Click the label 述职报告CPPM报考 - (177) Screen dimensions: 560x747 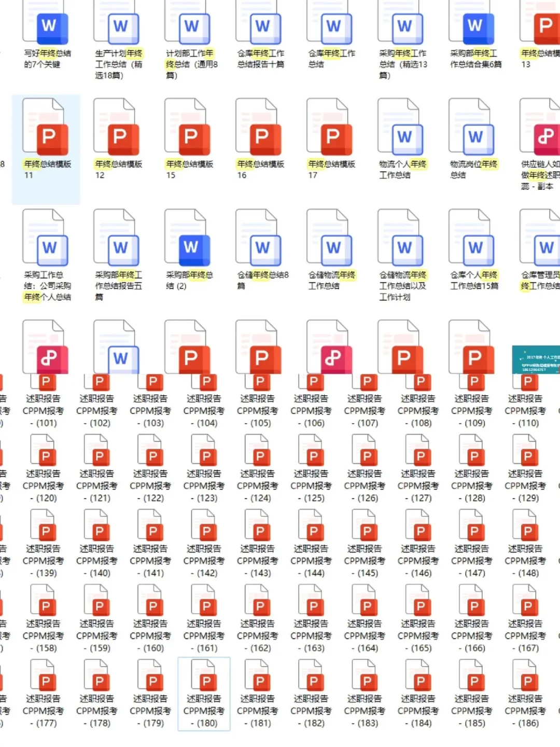point(43,711)
